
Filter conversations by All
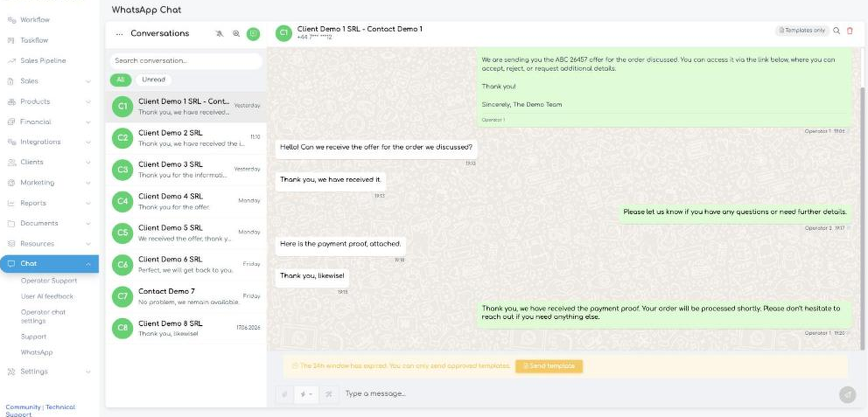click(121, 80)
